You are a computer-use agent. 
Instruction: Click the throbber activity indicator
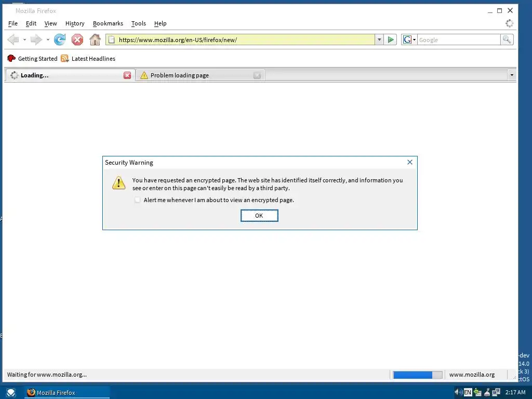coord(509,23)
